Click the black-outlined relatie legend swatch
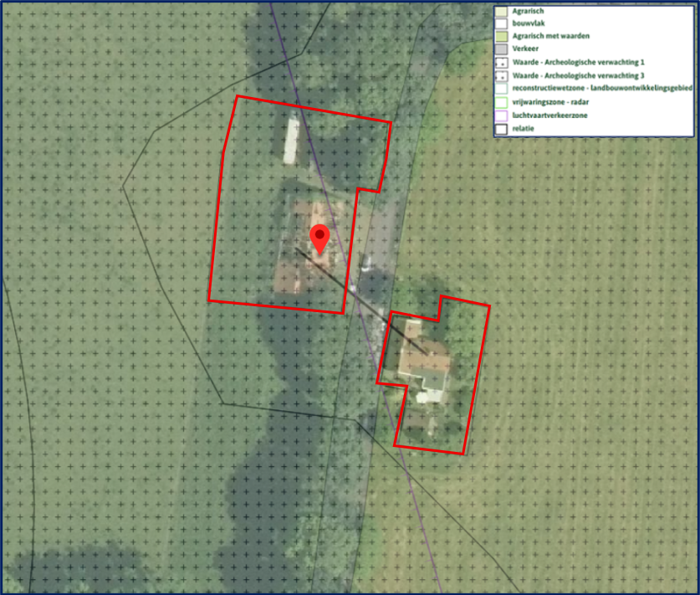The height and width of the screenshot is (595, 700). (x=501, y=129)
